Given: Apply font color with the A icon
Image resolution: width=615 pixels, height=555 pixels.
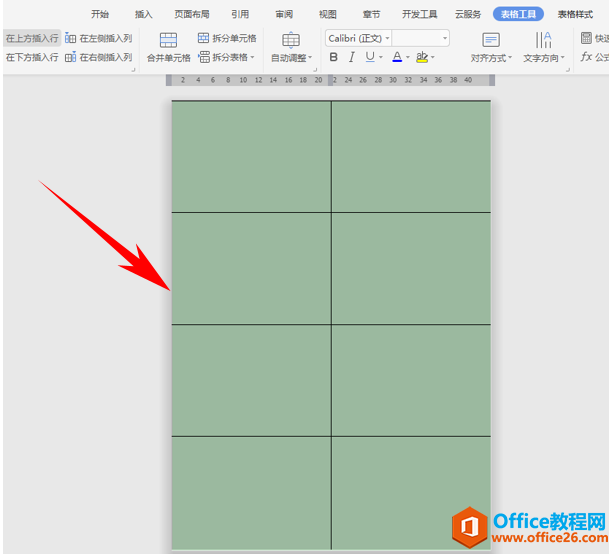Looking at the screenshot, I should click(397, 57).
